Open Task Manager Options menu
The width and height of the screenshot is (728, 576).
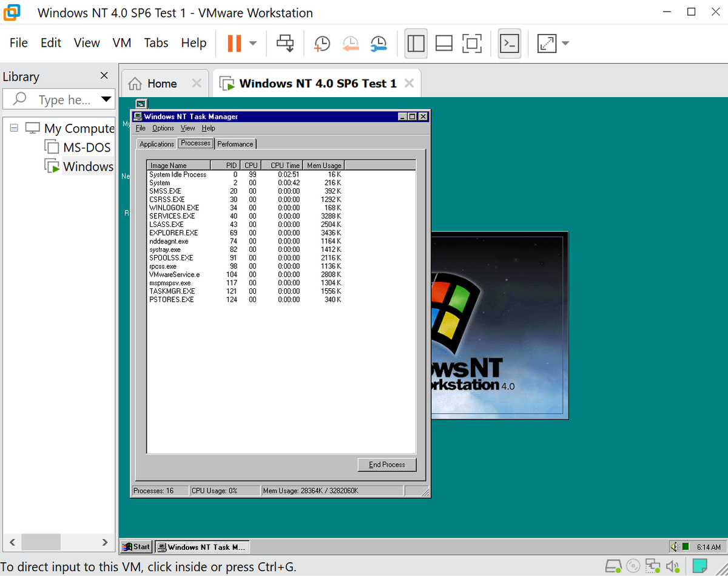click(163, 128)
